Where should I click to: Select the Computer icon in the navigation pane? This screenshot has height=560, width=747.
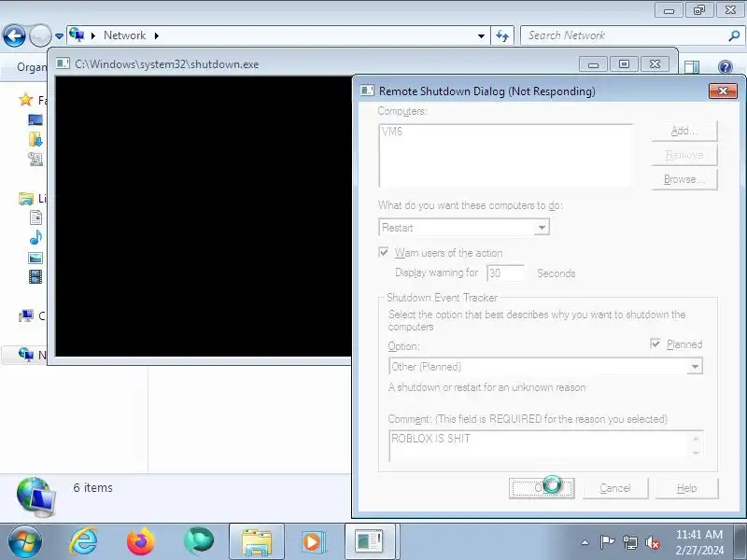[26, 315]
